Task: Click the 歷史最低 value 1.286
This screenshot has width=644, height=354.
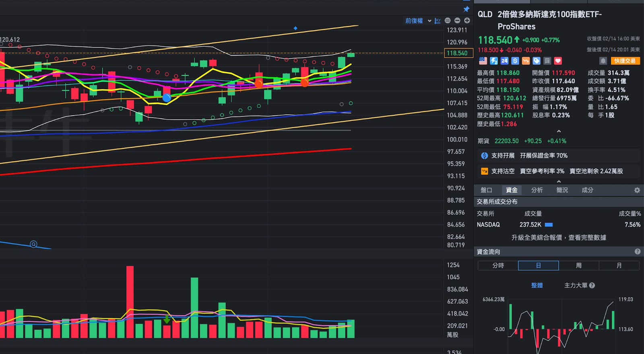Action: pos(509,124)
